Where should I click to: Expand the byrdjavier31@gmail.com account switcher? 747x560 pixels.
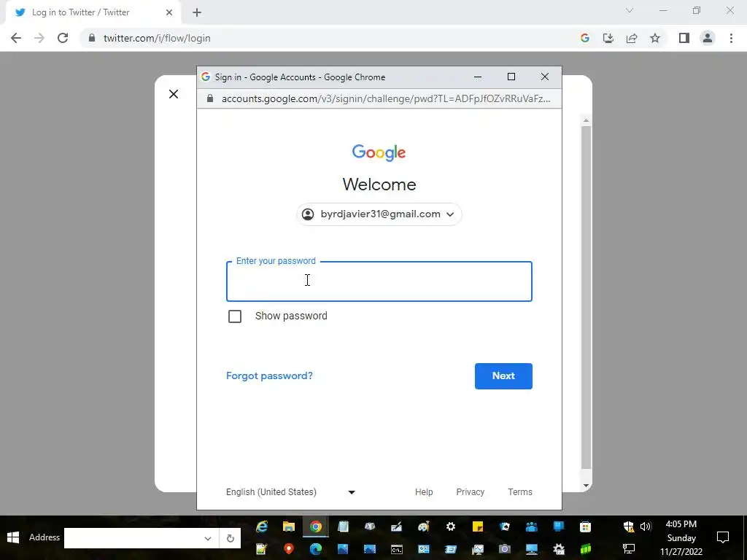coord(379,214)
